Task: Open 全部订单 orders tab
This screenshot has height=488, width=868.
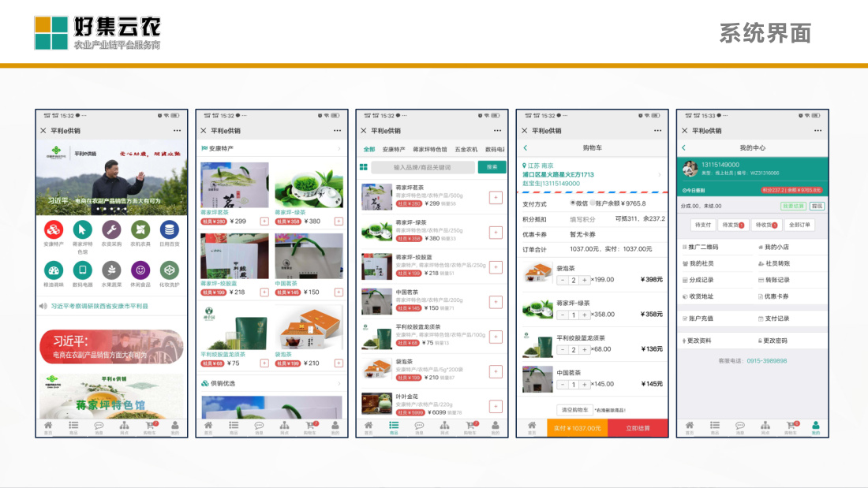Action: tap(799, 225)
